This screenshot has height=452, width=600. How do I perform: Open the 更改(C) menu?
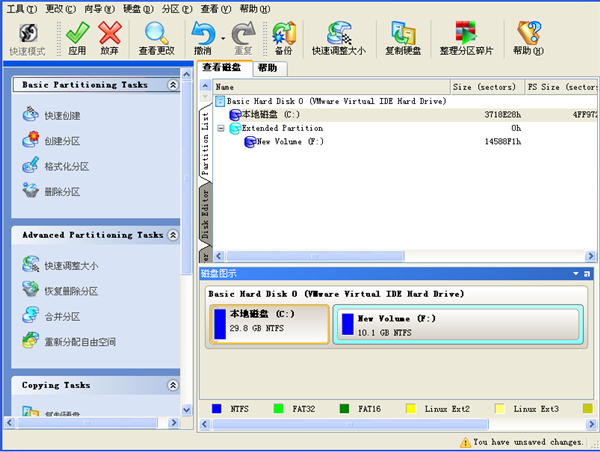tap(60, 8)
